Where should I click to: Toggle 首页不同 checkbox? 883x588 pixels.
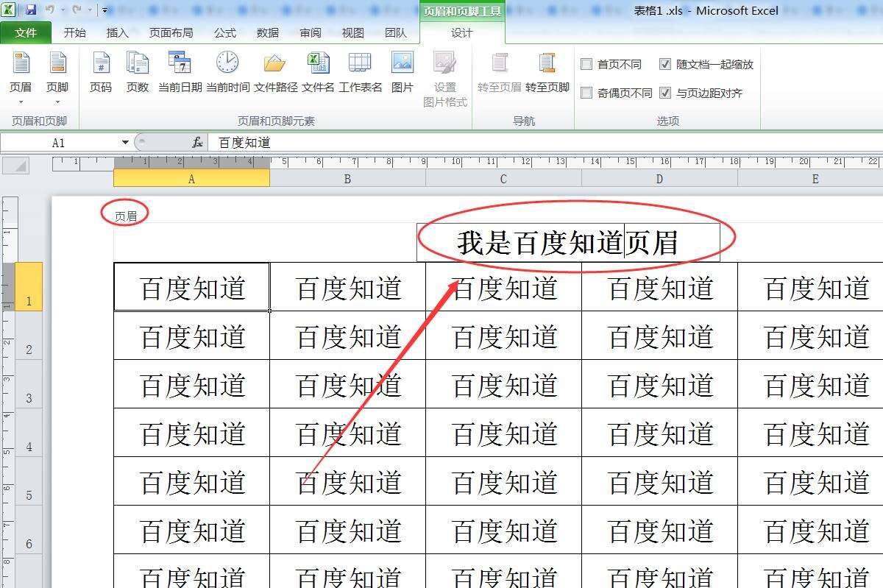click(586, 64)
